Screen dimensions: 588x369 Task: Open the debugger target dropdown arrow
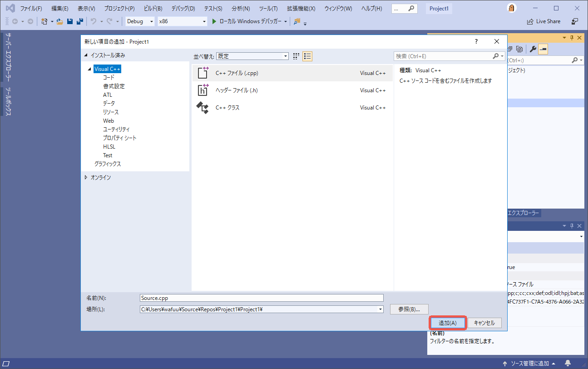pyautogui.click(x=286, y=21)
